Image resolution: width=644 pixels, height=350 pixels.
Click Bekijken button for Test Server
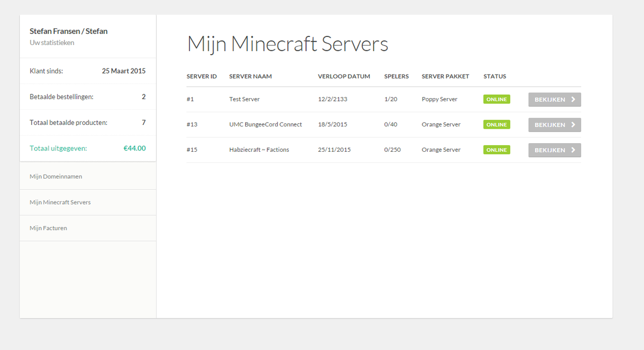pyautogui.click(x=554, y=100)
